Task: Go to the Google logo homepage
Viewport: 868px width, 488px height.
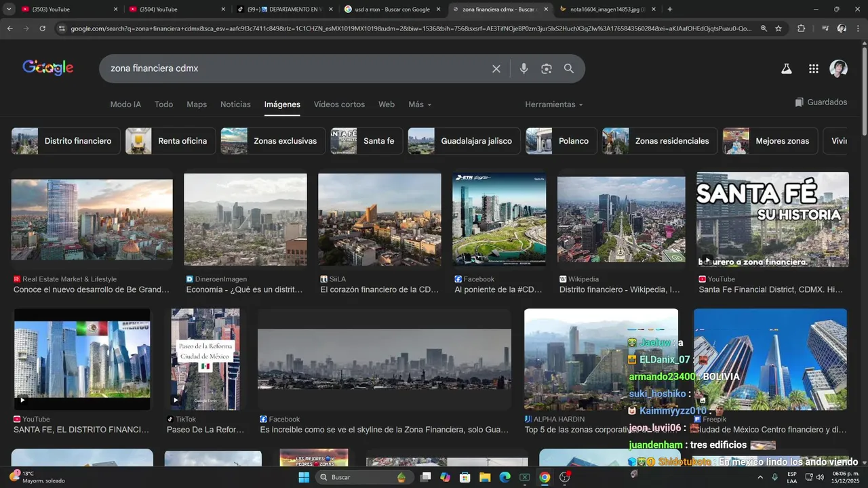Action: click(x=48, y=68)
